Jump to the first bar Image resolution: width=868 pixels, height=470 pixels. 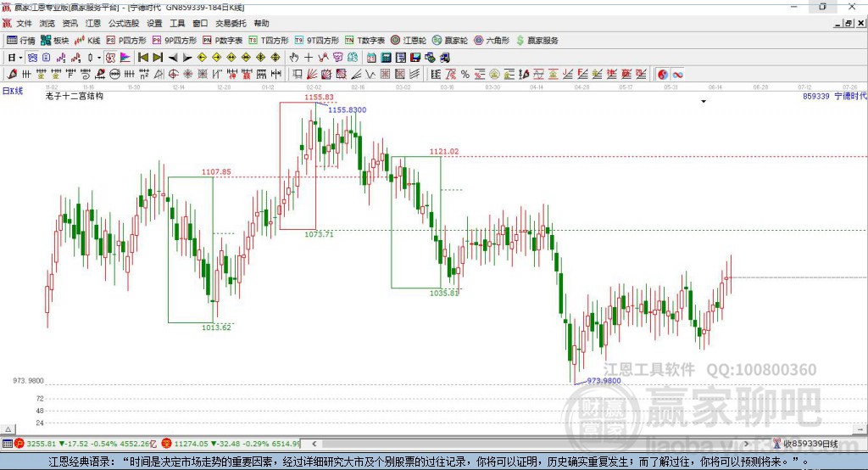[142, 58]
